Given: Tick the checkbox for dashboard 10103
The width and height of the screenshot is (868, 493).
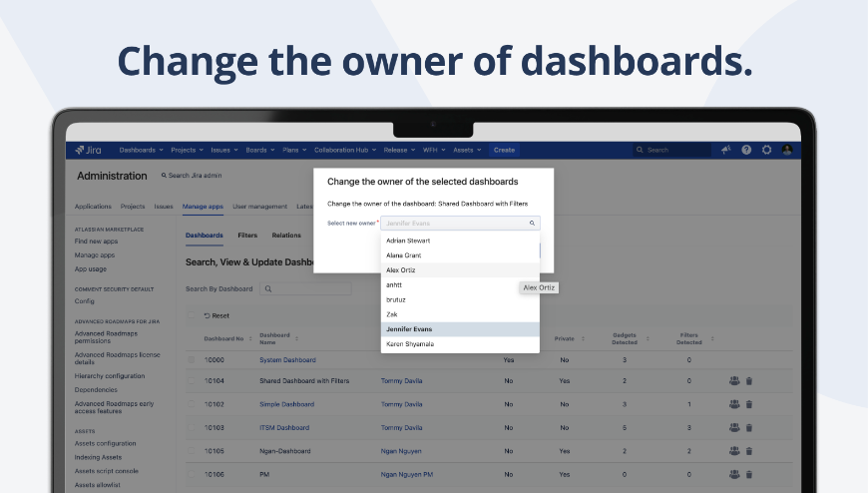Looking at the screenshot, I should 191,428.
